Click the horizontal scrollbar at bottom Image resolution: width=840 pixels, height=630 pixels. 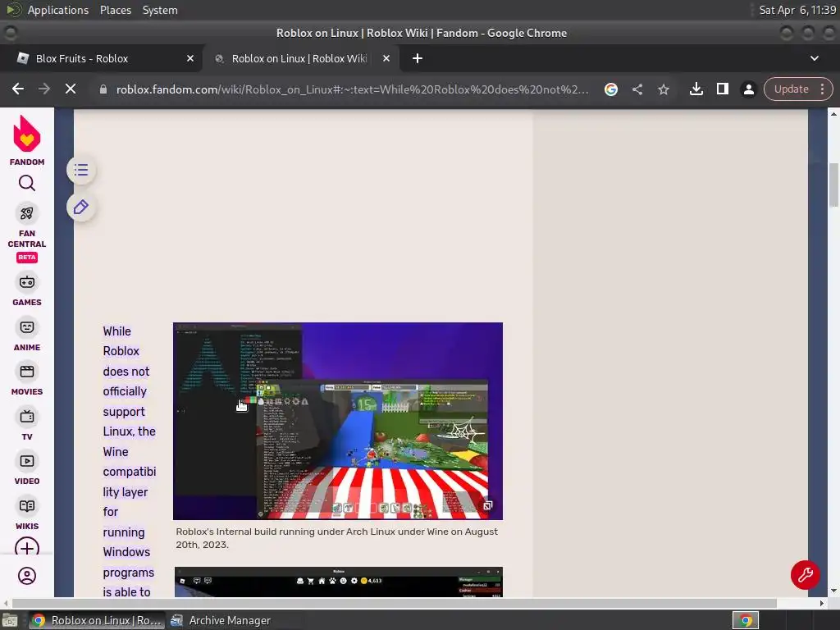click(394, 603)
